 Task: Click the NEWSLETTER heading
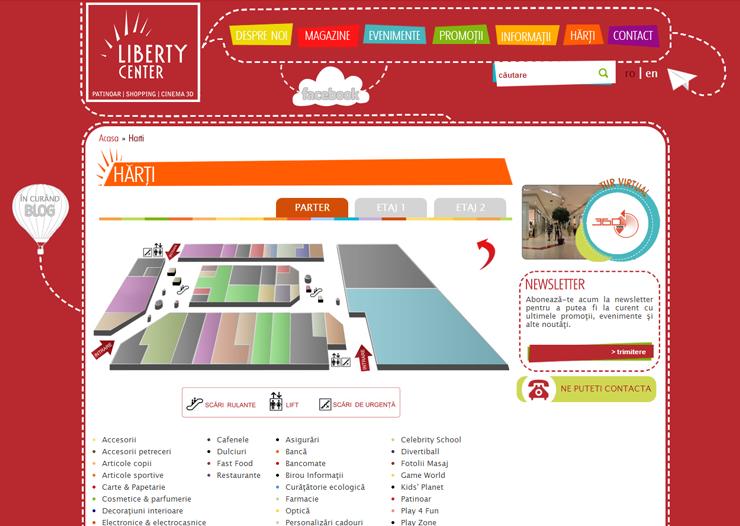pyautogui.click(x=555, y=284)
